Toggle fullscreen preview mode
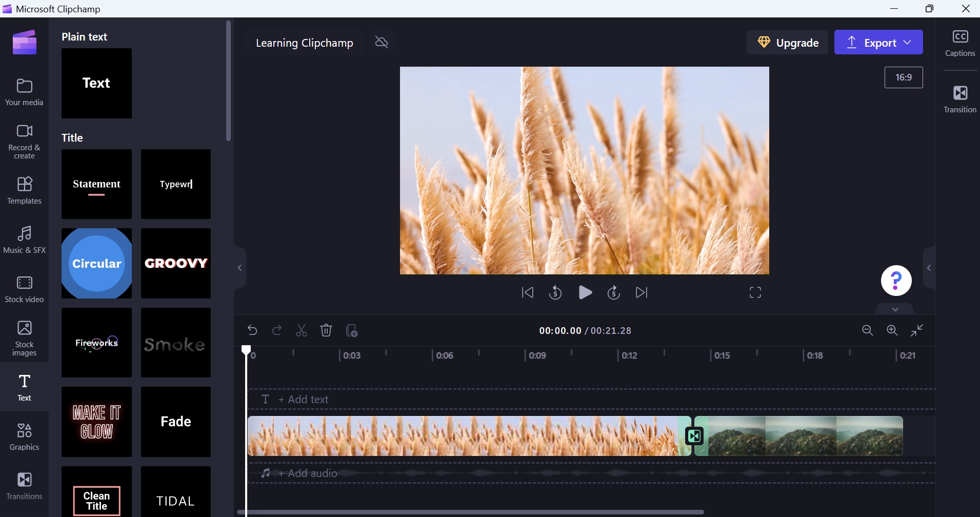Screen dimensions: 980x517 [x=755, y=292]
